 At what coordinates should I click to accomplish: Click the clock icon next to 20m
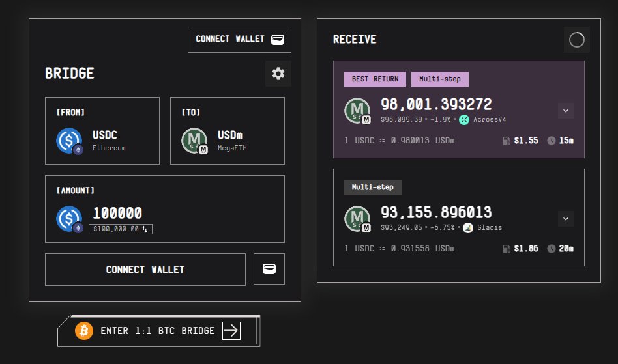coord(552,249)
